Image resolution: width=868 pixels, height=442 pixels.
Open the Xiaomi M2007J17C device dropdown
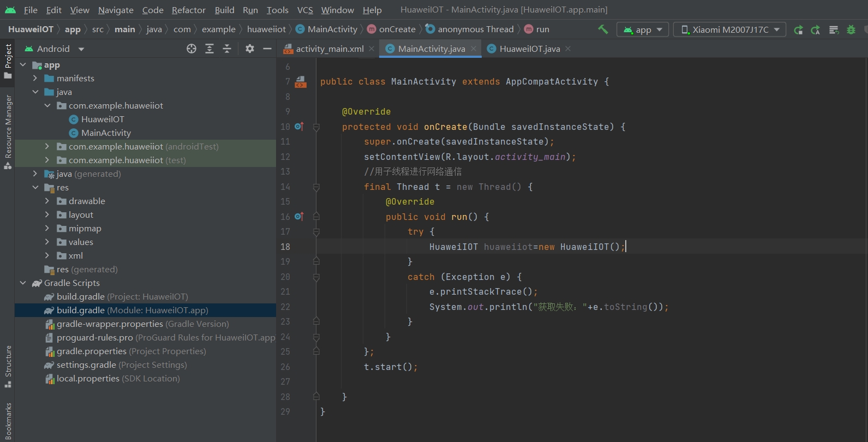pos(729,29)
